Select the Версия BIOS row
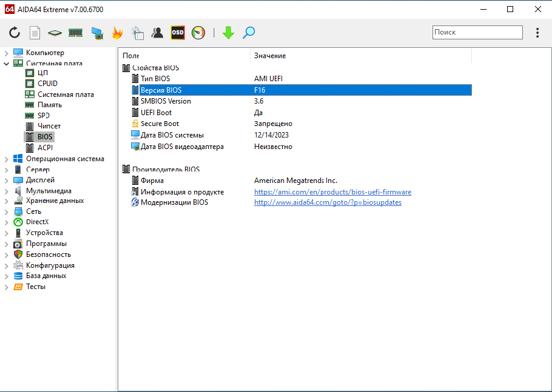The height and width of the screenshot is (392, 552). coord(301,90)
